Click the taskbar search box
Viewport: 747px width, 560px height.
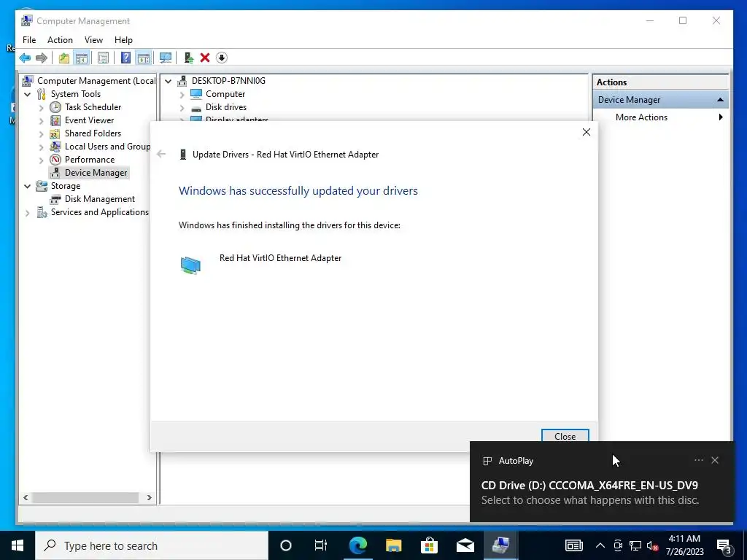tap(152, 545)
